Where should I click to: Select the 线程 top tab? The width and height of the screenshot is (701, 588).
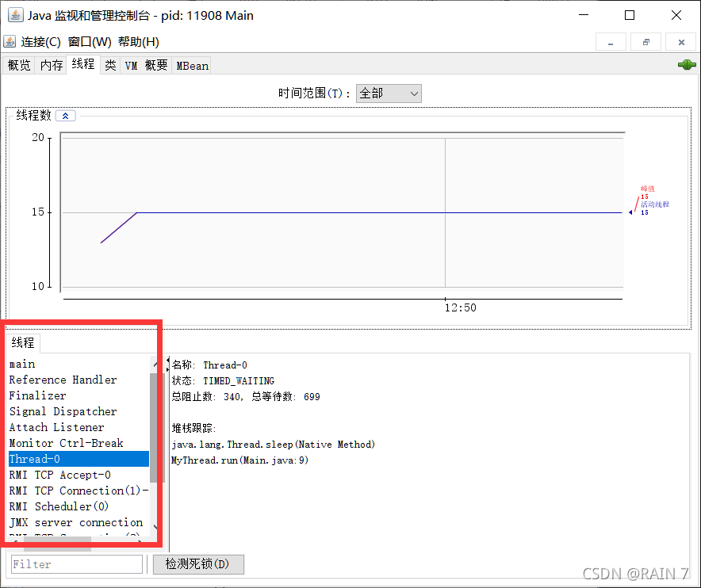tap(83, 64)
